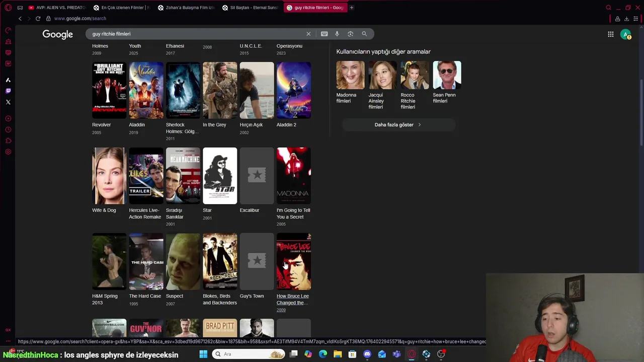Image resolution: width=644 pixels, height=362 pixels.
Task: Select the Guy's Town placeholder poster
Action: (x=257, y=261)
